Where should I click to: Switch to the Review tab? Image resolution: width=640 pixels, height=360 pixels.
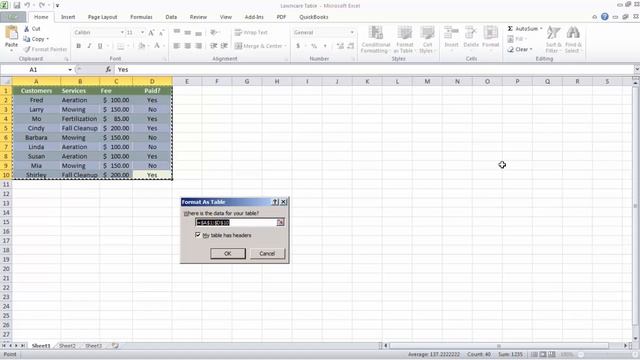pos(198,17)
